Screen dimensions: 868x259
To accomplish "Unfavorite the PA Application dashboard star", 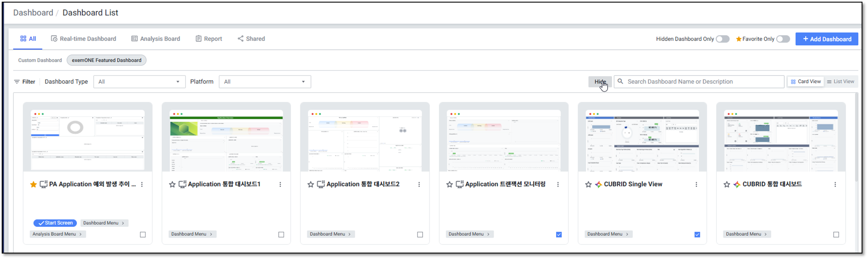I will (34, 184).
